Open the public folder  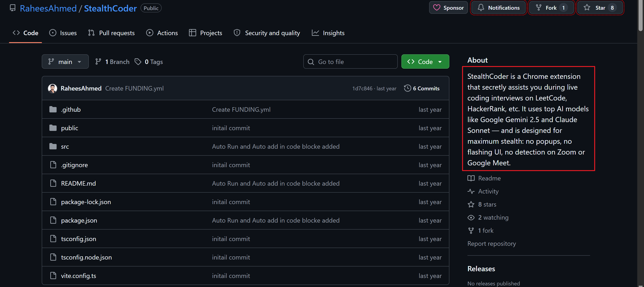69,128
